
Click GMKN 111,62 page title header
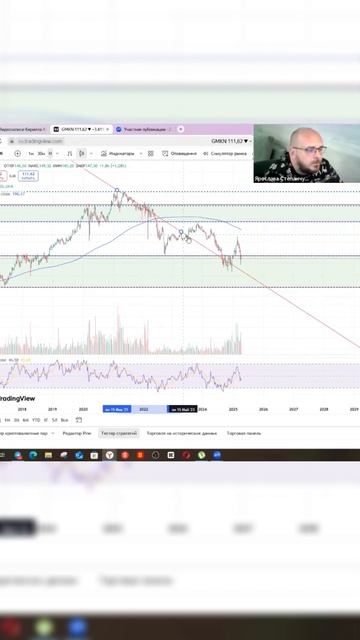[229, 141]
